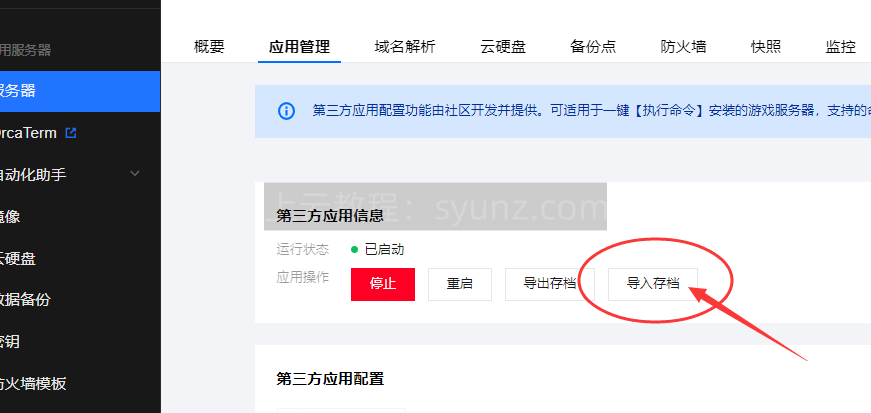The height and width of the screenshot is (413, 871).
Task: Click the red 停止 button
Action: pyautogui.click(x=383, y=284)
